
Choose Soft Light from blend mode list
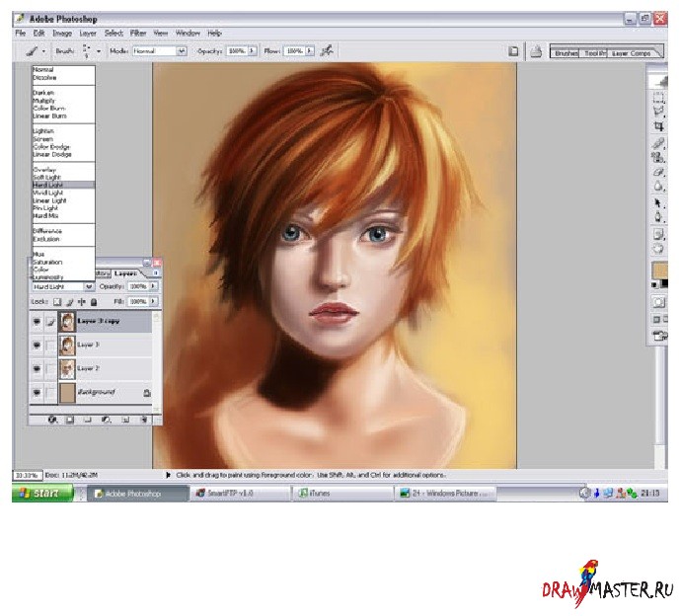tap(47, 178)
